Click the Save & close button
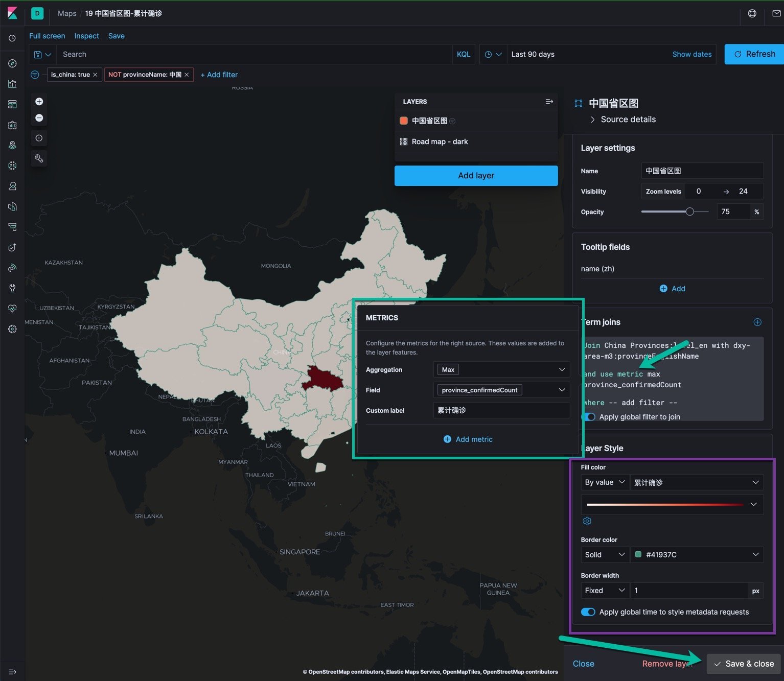The width and height of the screenshot is (784, 681). pyautogui.click(x=743, y=664)
